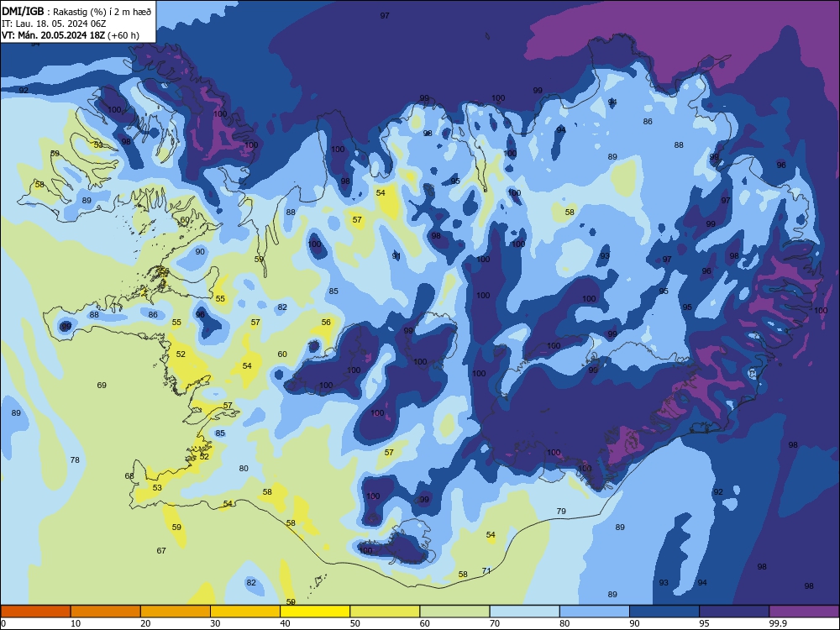
Task: Click the legend tick label '99.9'
Action: (778, 623)
